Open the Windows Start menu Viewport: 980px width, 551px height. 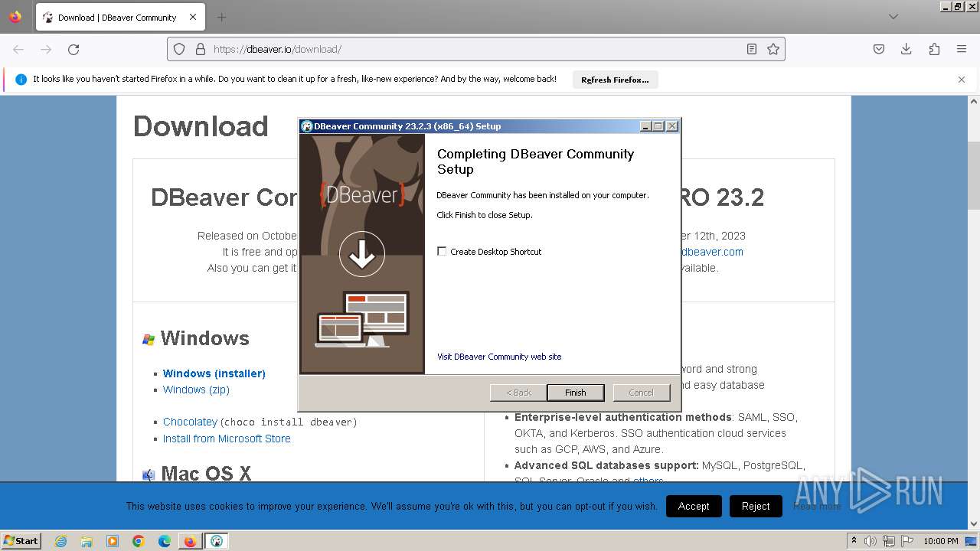[21, 540]
